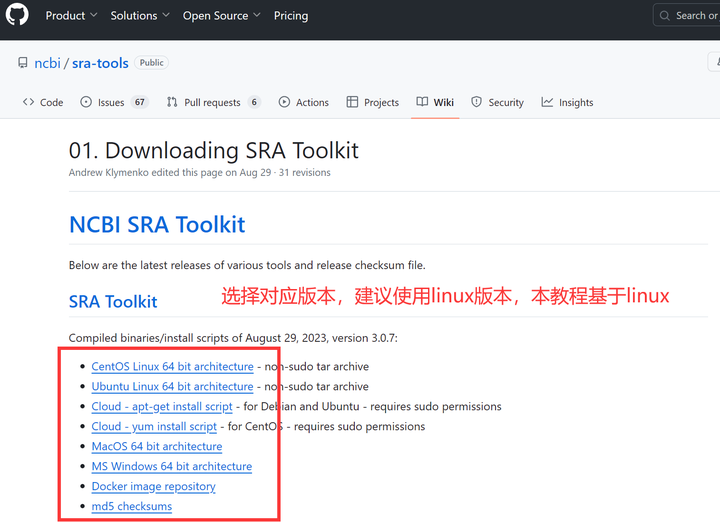720x522 pixels.
Task: Open CentOS Linux 64 bit architecture link
Action: (x=172, y=367)
